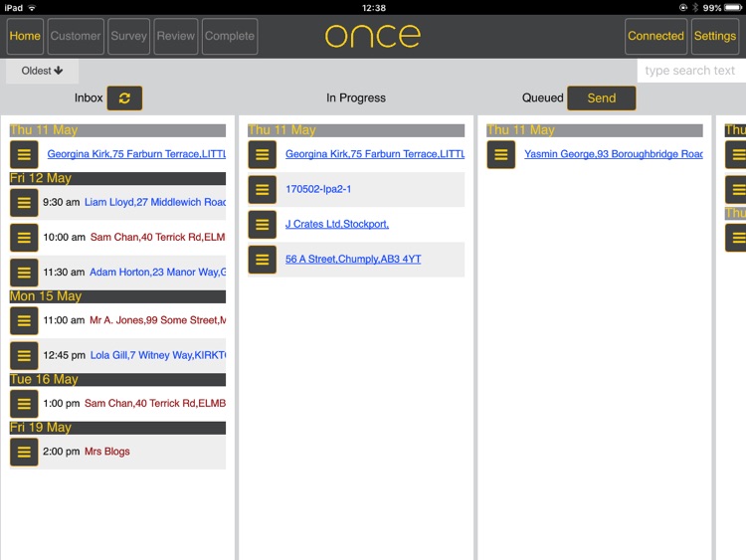Toggle Oldest sort order dropdown

(43, 71)
